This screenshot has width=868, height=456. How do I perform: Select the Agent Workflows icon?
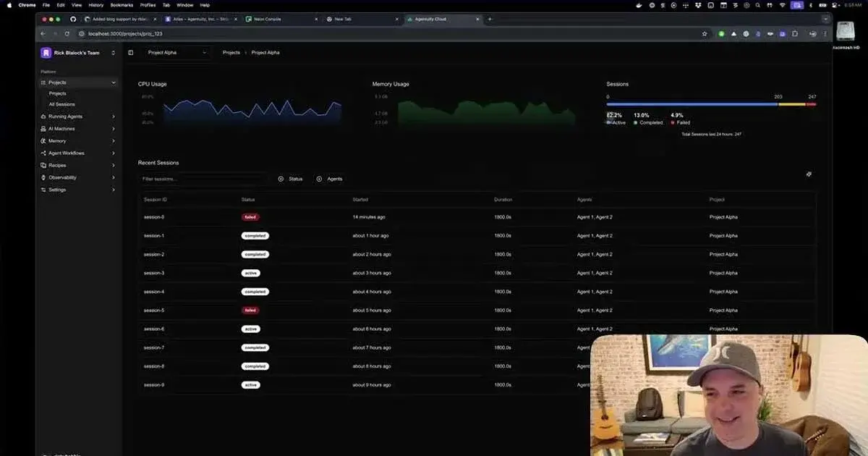tap(45, 153)
